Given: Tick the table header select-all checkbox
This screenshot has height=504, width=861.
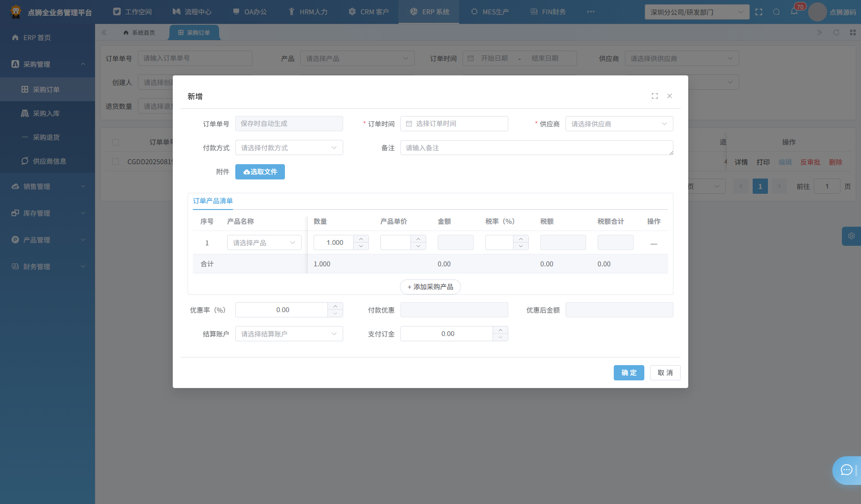Looking at the screenshot, I should pyautogui.click(x=115, y=142).
